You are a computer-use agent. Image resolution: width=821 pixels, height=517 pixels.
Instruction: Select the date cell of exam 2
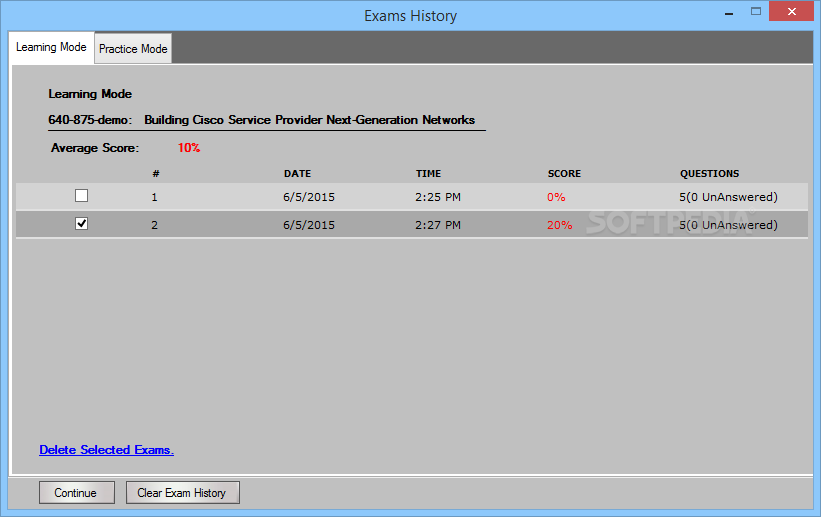tap(309, 225)
